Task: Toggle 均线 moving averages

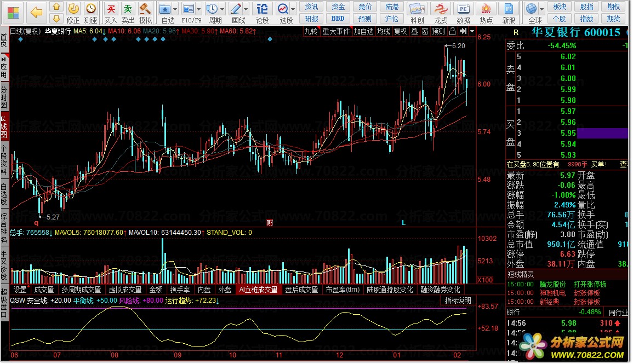Action: (x=384, y=31)
